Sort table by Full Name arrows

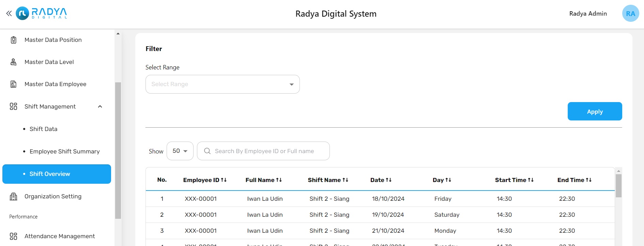279,180
